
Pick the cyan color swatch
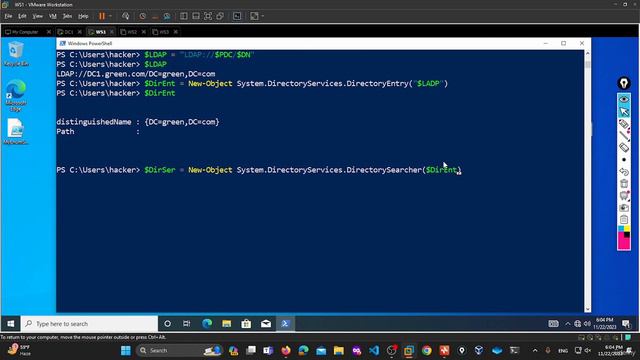621,229
